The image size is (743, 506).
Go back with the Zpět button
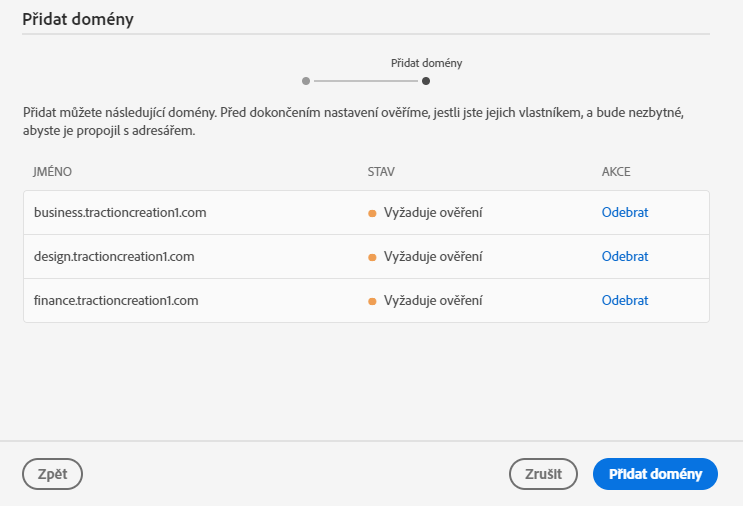[52, 474]
